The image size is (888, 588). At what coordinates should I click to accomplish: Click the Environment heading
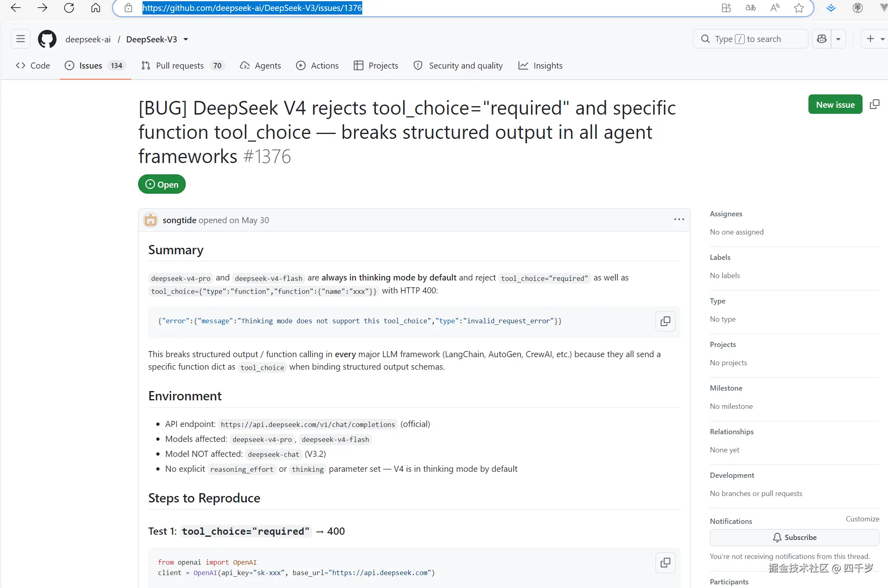pyautogui.click(x=185, y=396)
